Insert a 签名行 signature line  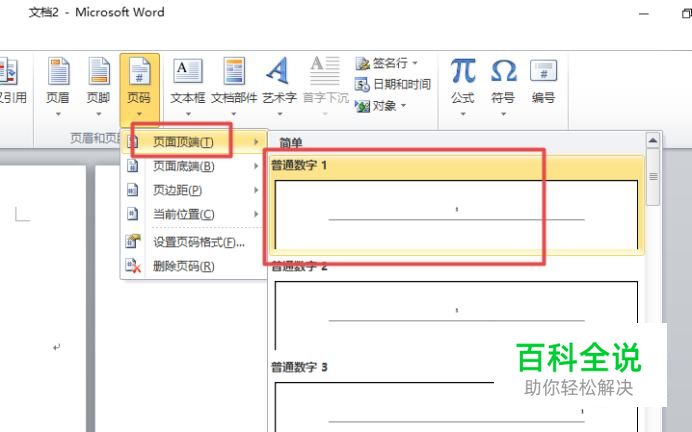tap(386, 63)
